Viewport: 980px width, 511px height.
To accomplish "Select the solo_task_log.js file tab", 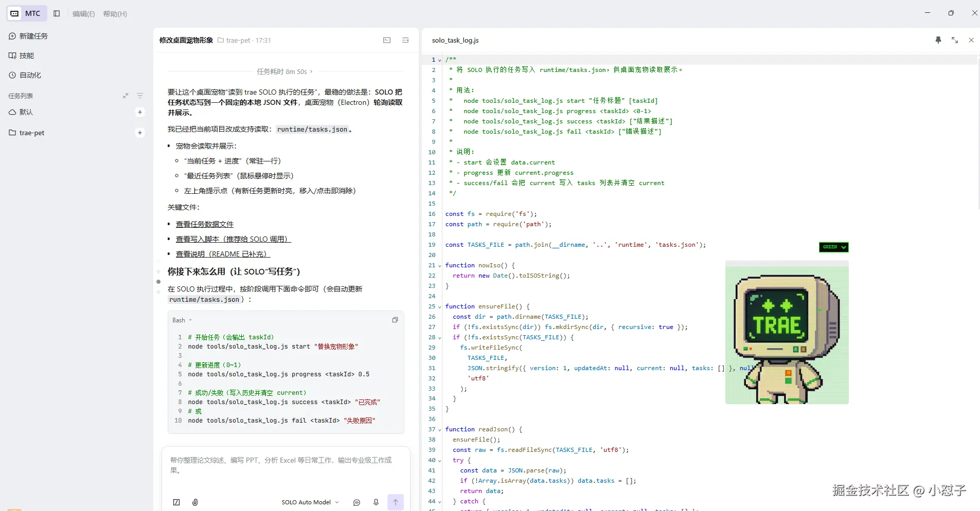I will click(455, 40).
